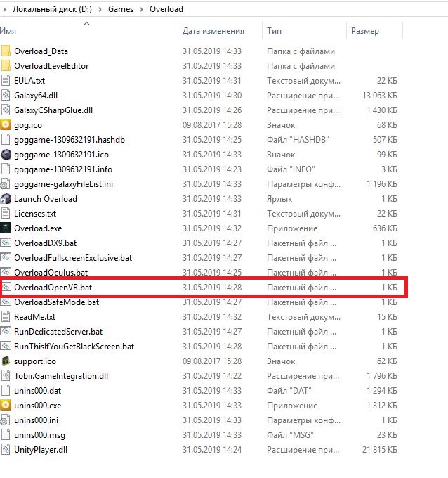Screen dimensions: 448x478
Task: Click the OverloadSafeMode.bat batch icon
Action: (6, 302)
